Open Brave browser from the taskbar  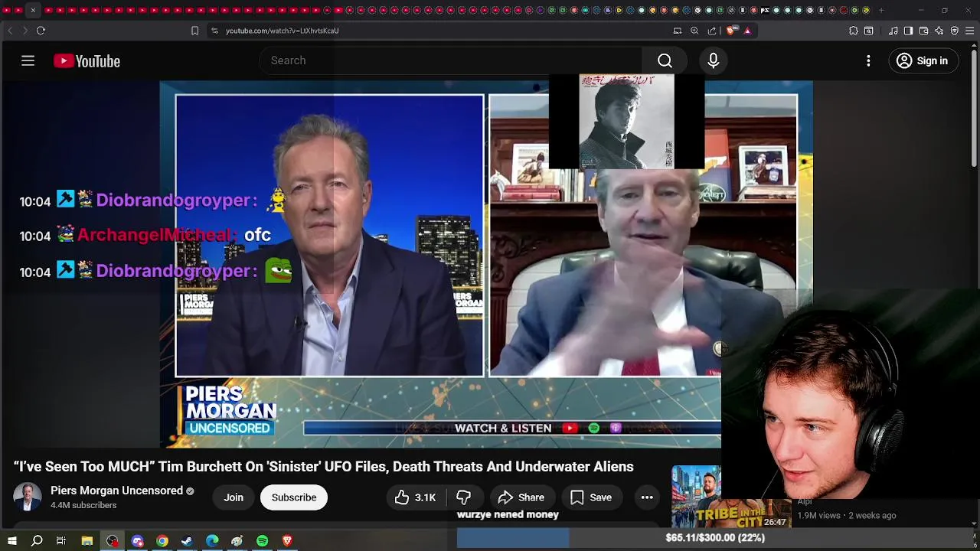pyautogui.click(x=287, y=541)
